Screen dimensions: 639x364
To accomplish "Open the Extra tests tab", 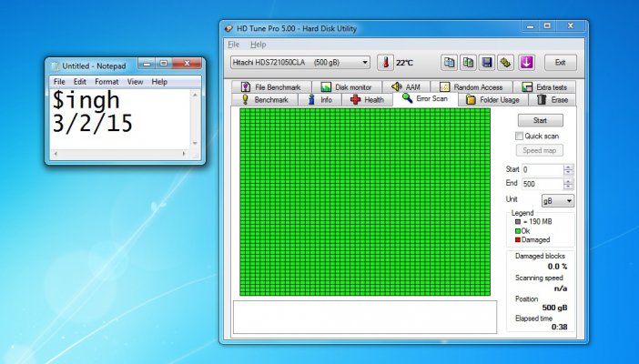I will 544,86.
